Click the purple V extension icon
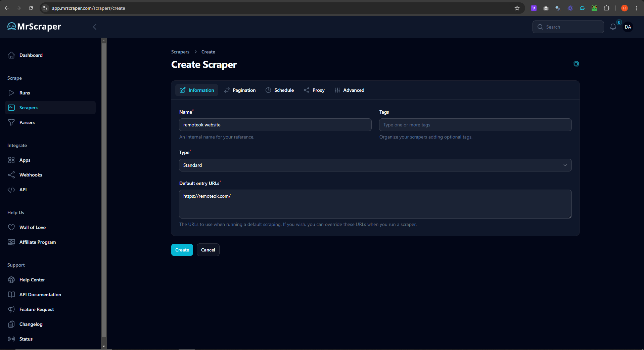The height and width of the screenshot is (350, 644). point(534,8)
